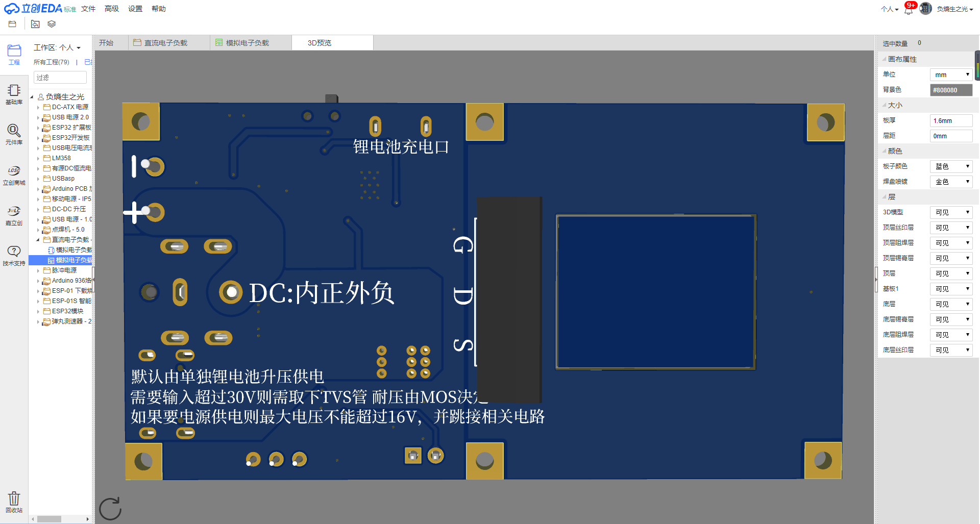The image size is (980, 524).
Task: Open the 元件库 component library icon
Action: tap(14, 134)
